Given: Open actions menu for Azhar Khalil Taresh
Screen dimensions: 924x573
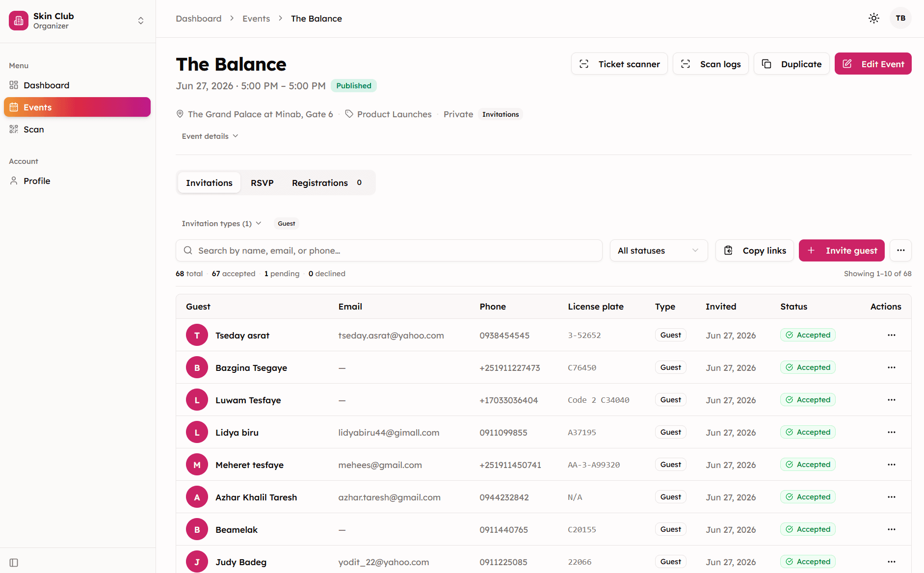Looking at the screenshot, I should pyautogui.click(x=892, y=497).
